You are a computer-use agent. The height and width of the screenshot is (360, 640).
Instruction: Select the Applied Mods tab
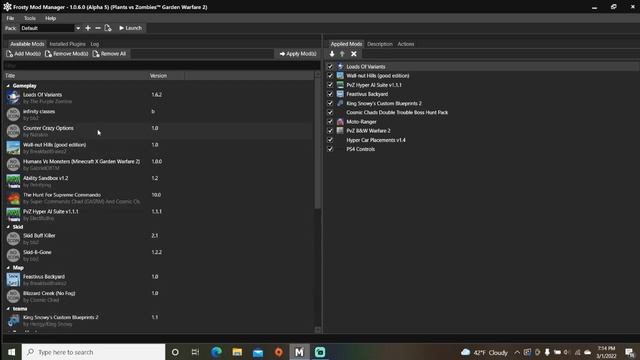[x=346, y=44]
